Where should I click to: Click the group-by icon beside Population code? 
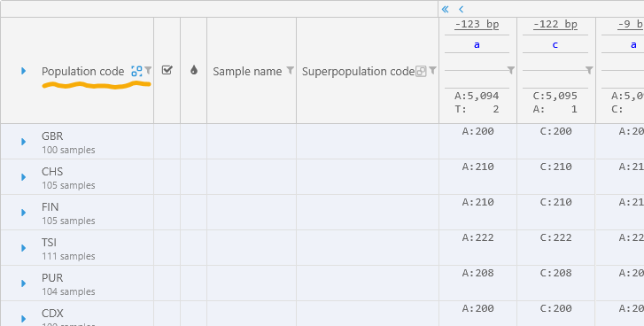pyautogui.click(x=136, y=71)
